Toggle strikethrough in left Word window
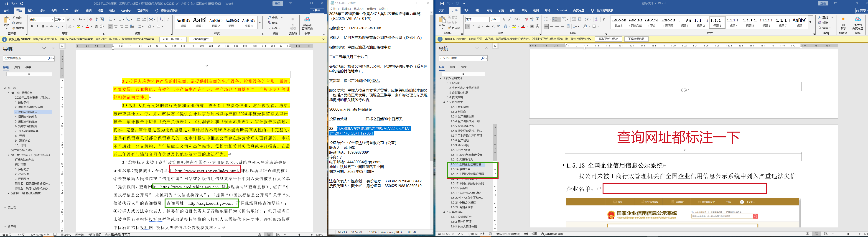The image size is (868, 237). click(x=52, y=26)
